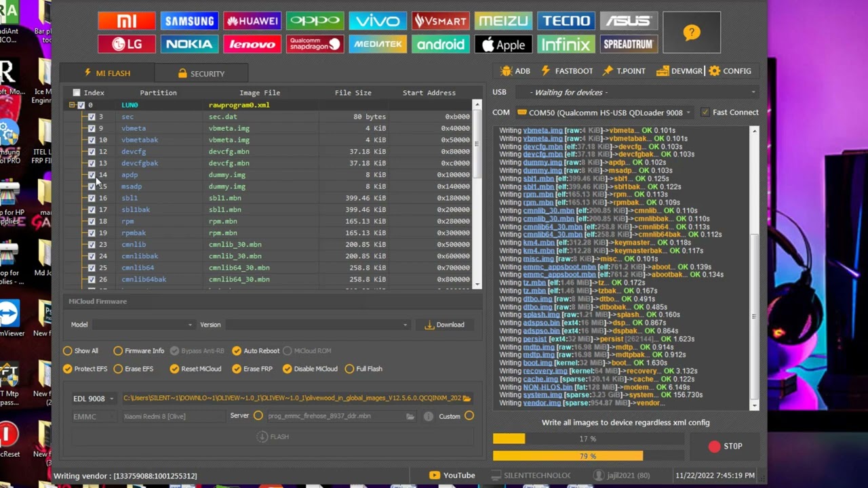
Task: Select the Apple brand tile
Action: tap(503, 44)
